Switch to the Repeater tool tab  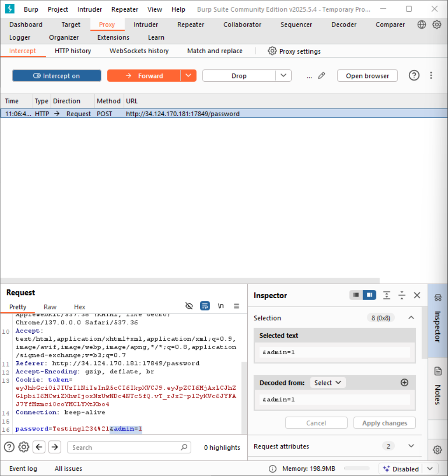[190, 25]
